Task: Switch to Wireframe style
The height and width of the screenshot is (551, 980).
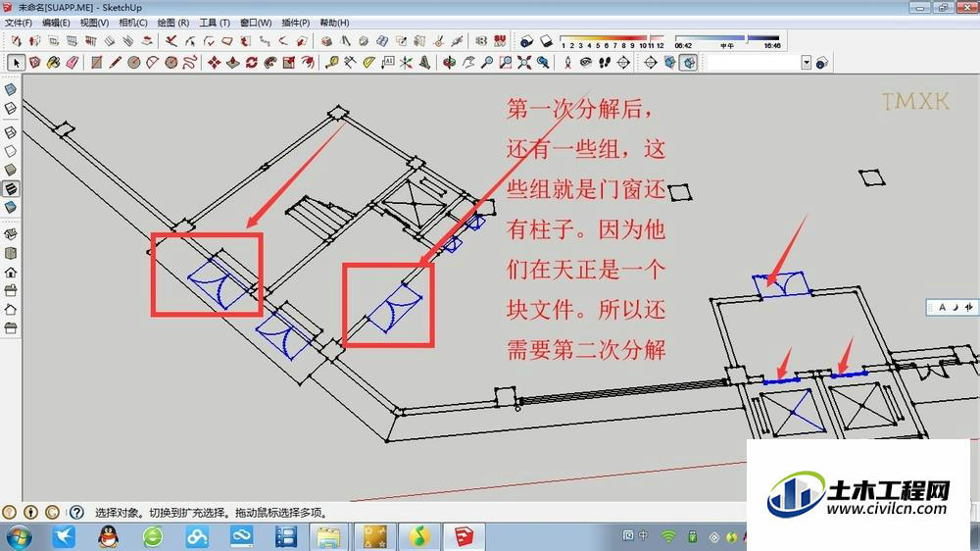Action: click(11, 132)
